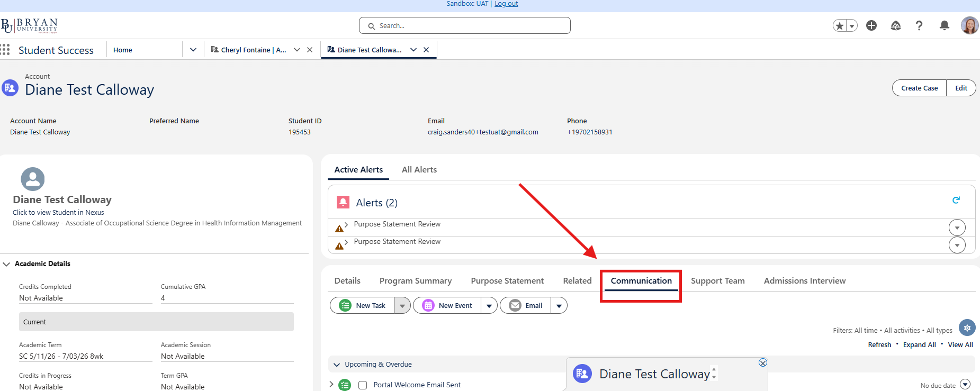Open Cheryl Fontaine tab actions chevron
Viewport: 980px width, 391px height.
297,50
